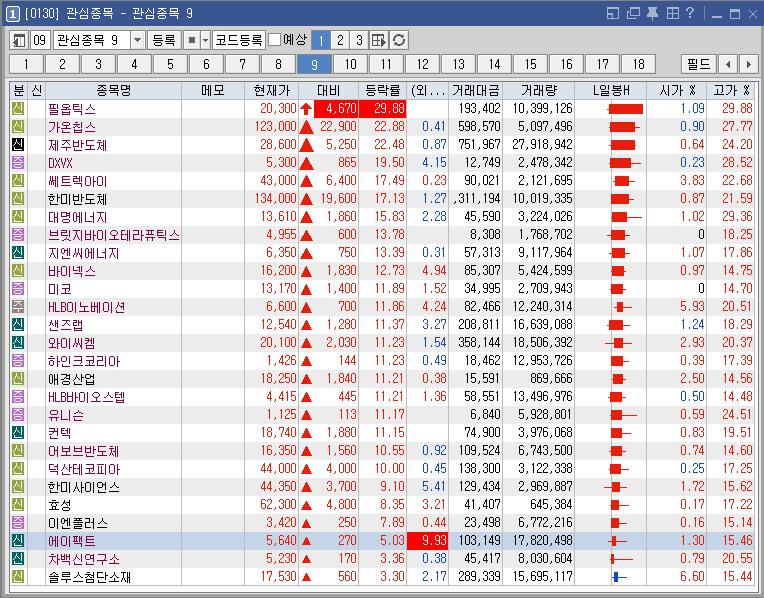Screen dimensions: 764x598
Task: Click the blue candle chart for 솔루스첨단소재
Action: (619, 577)
